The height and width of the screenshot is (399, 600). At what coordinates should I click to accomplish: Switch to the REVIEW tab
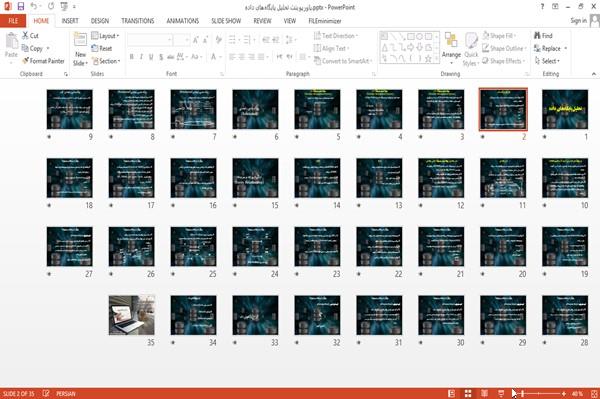pos(262,21)
